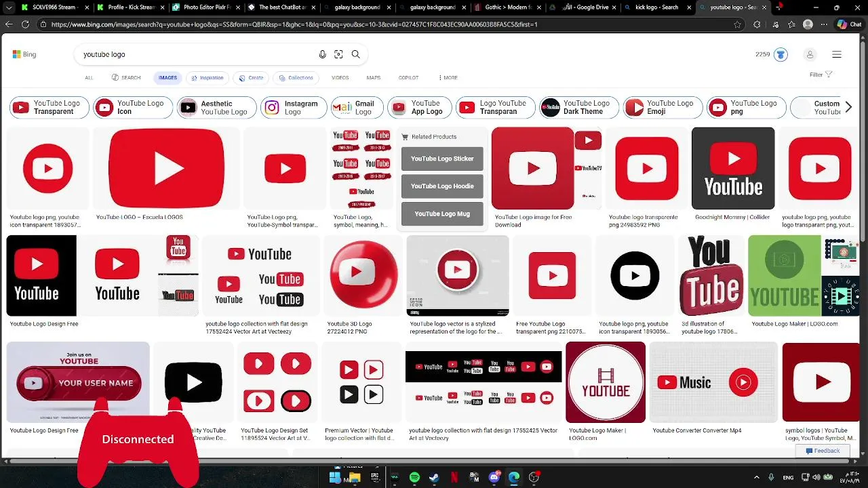Click the magnifier search icon in search box
Viewport: 868px width, 488px height.
pos(355,54)
